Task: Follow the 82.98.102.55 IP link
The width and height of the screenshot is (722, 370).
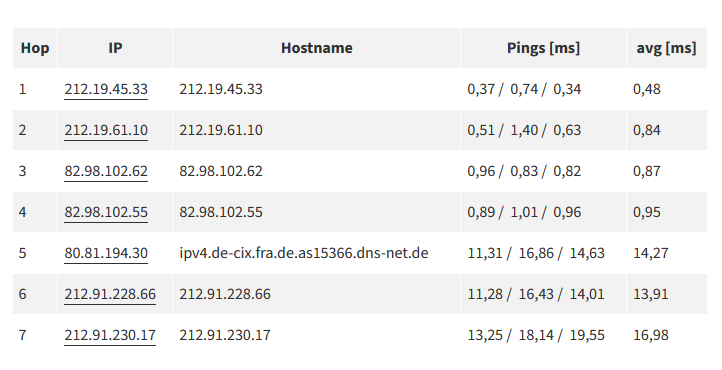Action: [106, 212]
